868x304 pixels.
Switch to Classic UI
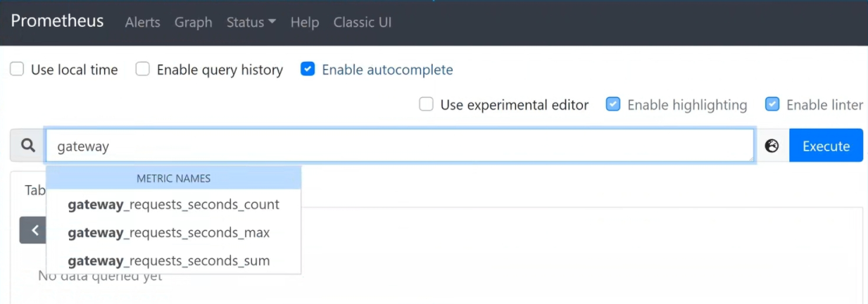tap(362, 23)
